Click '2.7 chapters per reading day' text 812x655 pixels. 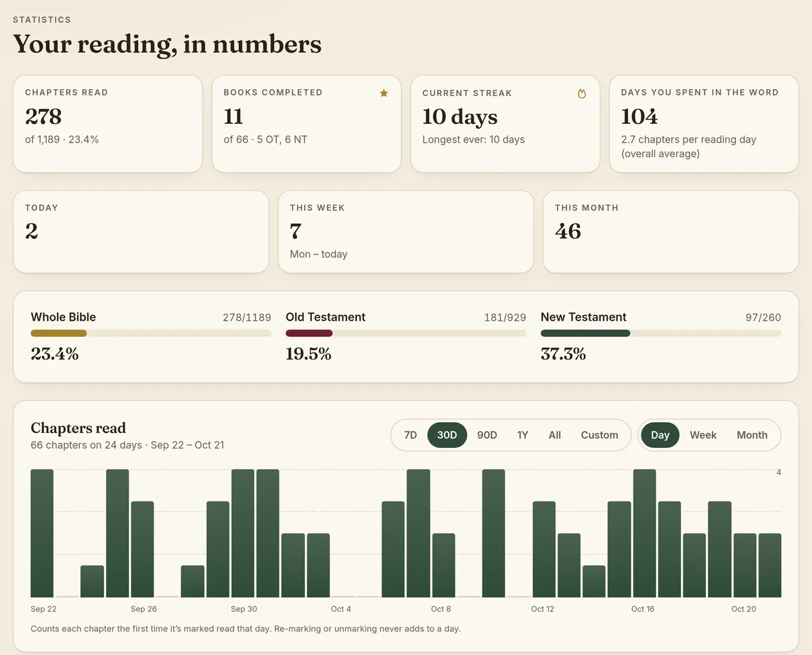point(689,139)
